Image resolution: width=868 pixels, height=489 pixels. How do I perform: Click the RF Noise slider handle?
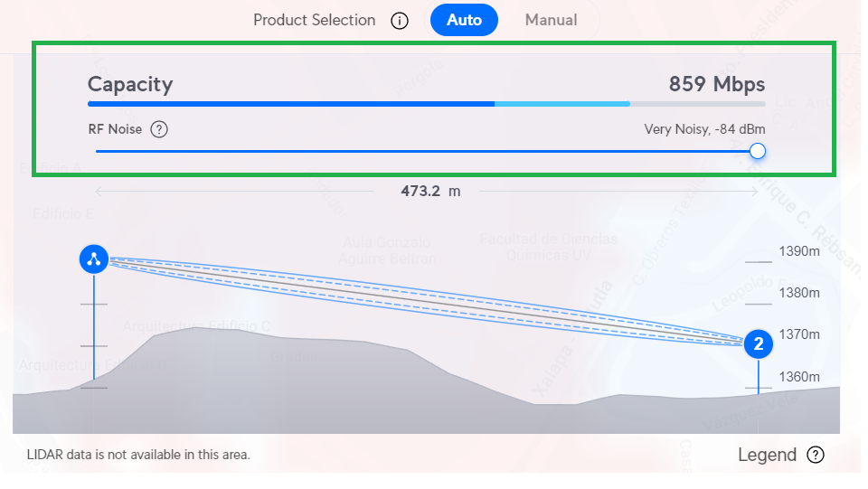point(758,151)
